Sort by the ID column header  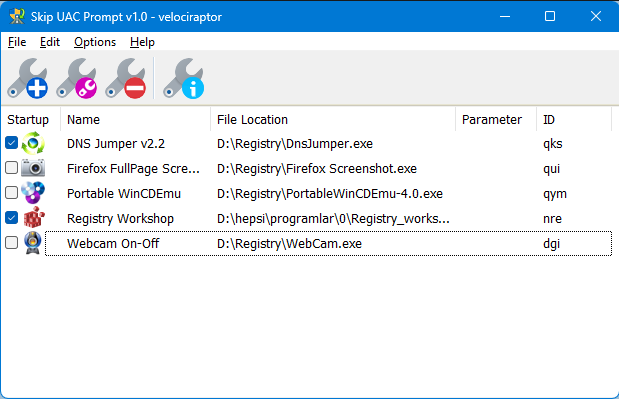[574, 120]
